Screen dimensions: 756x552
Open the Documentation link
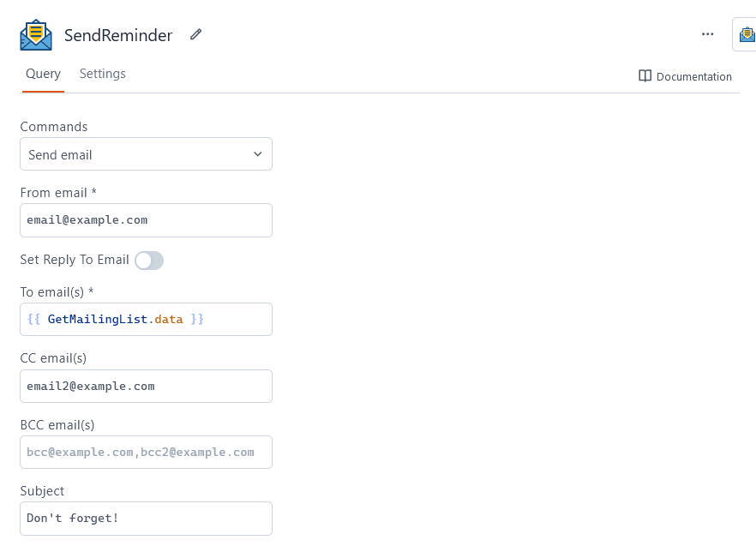pos(694,76)
